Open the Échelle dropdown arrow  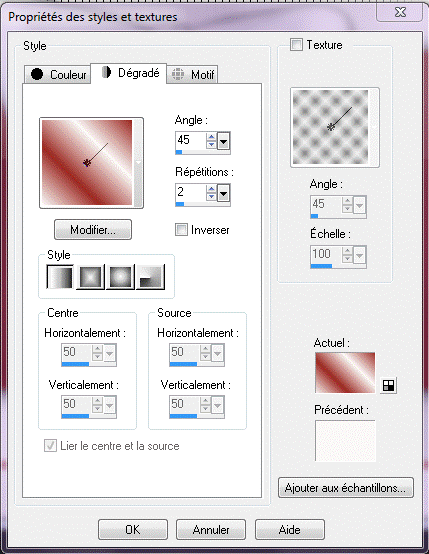click(359, 255)
